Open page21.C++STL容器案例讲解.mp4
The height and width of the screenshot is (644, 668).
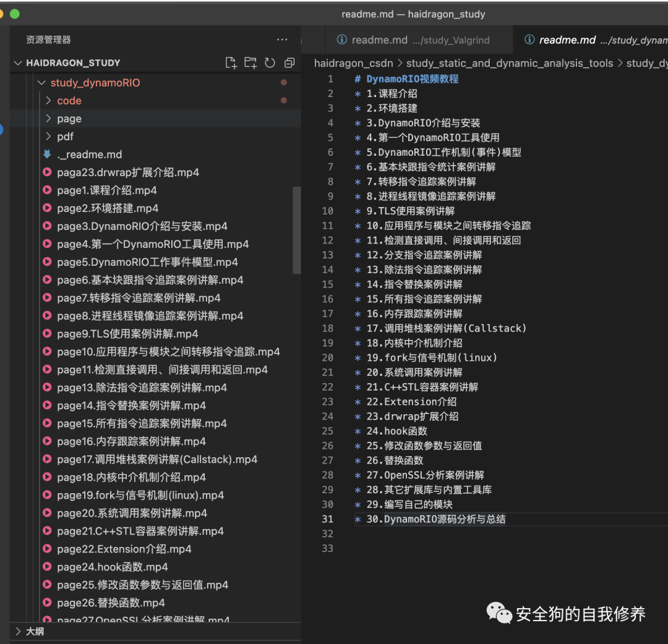click(x=140, y=531)
